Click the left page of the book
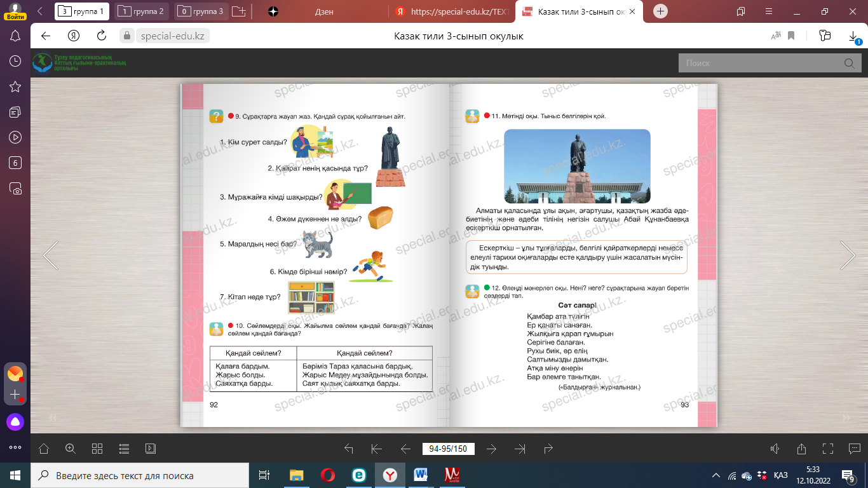 pos(315,255)
